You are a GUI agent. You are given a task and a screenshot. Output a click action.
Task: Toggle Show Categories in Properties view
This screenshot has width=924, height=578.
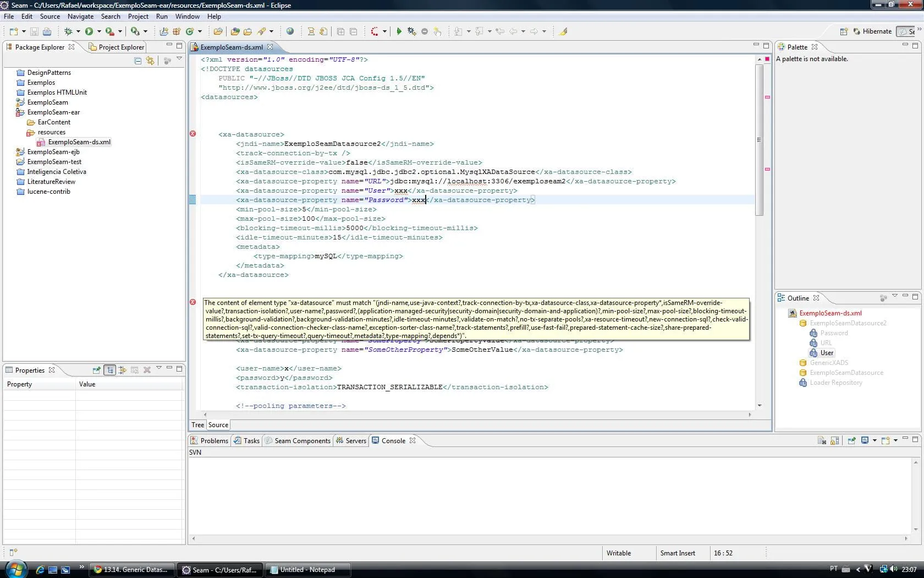(110, 370)
